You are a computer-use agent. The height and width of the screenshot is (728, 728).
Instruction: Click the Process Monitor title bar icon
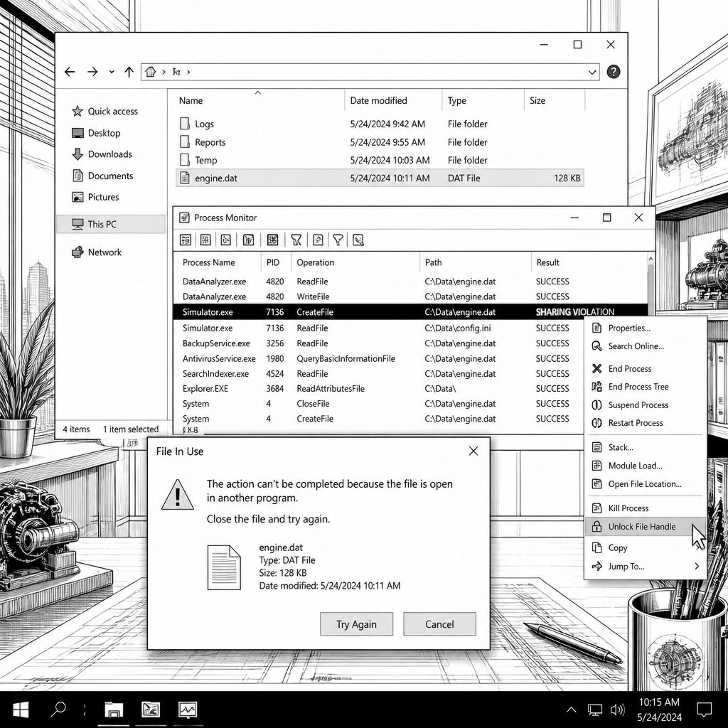tap(184, 218)
